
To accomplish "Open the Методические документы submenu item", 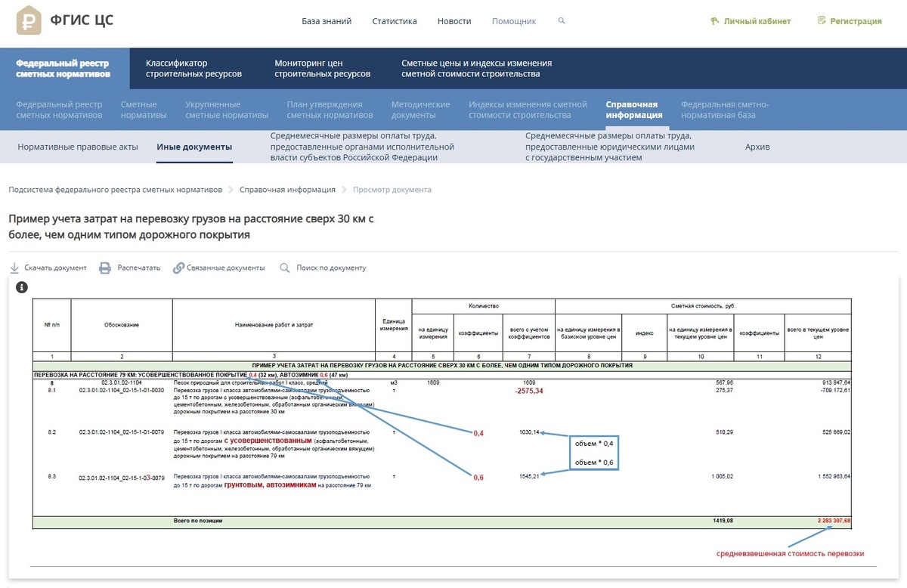I will tap(421, 110).
